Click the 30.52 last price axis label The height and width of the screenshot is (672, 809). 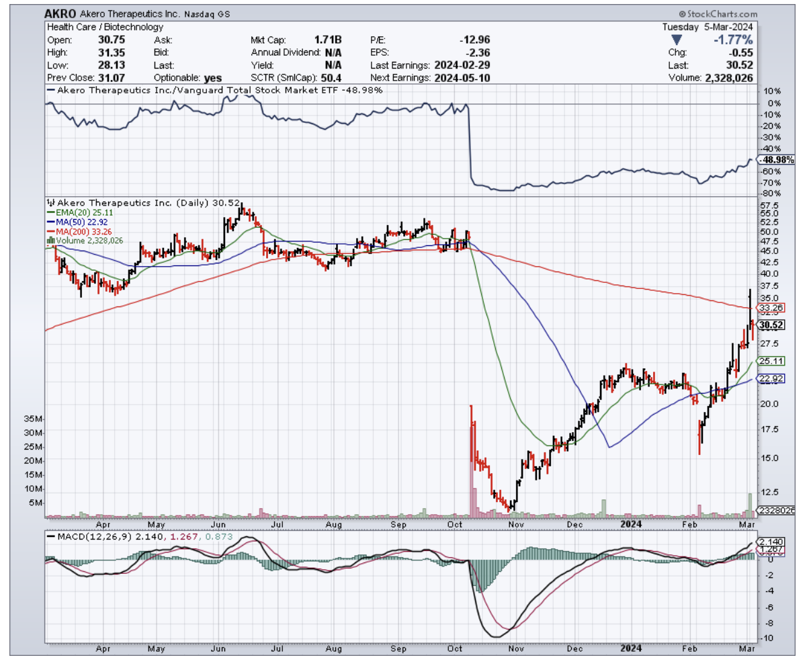pos(771,325)
